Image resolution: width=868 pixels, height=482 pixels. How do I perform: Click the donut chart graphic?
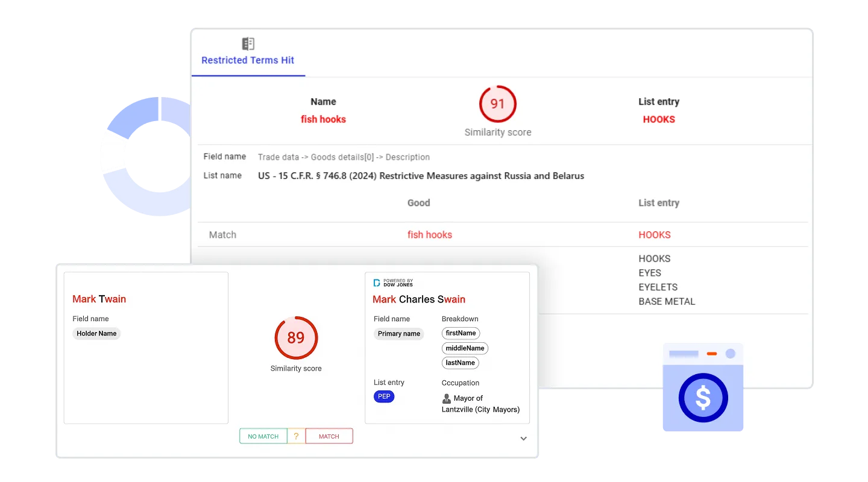(145, 157)
